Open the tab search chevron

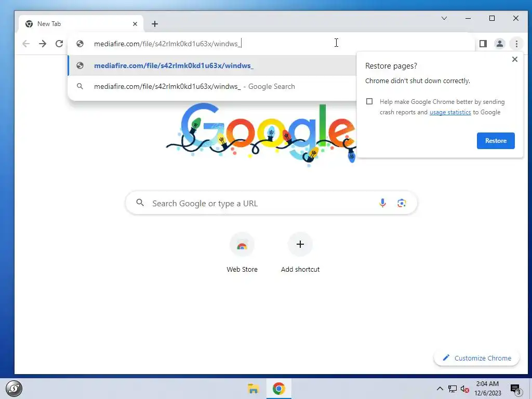(x=444, y=18)
